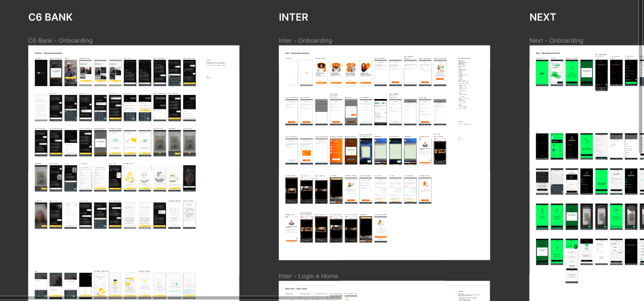Screen dimensions: 644x301
Task: Open the Inter screen with orange "inter" logo
Action: click(x=306, y=73)
